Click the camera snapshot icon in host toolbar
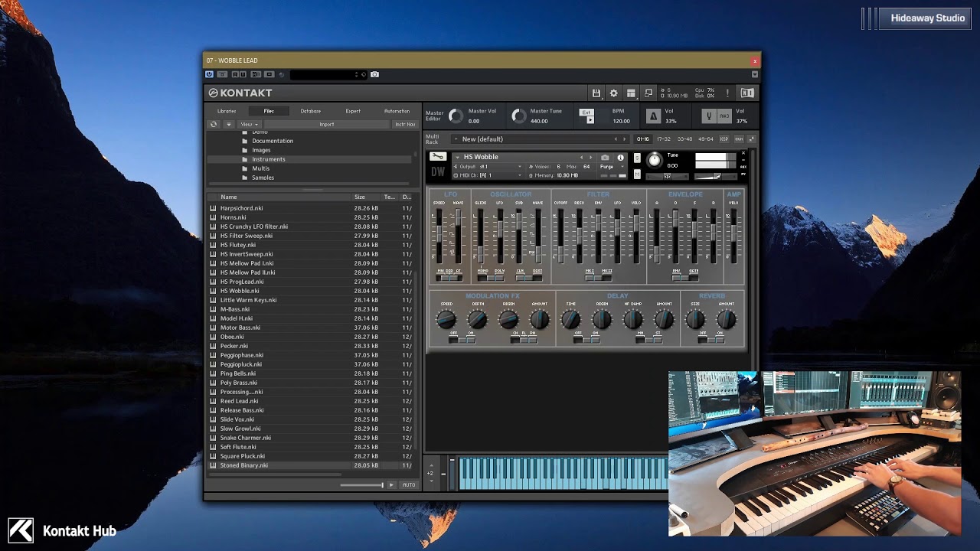The image size is (980, 551). coord(374,74)
